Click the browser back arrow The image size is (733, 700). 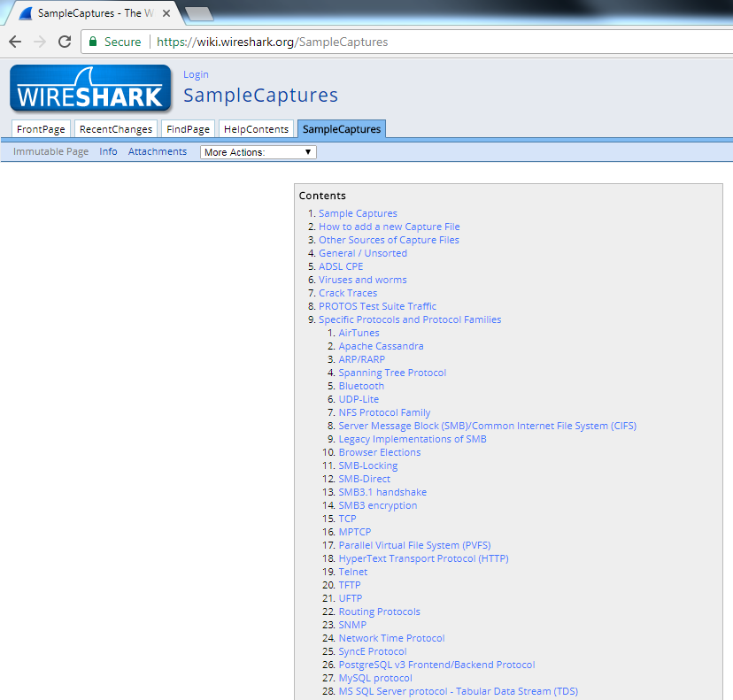click(x=15, y=42)
